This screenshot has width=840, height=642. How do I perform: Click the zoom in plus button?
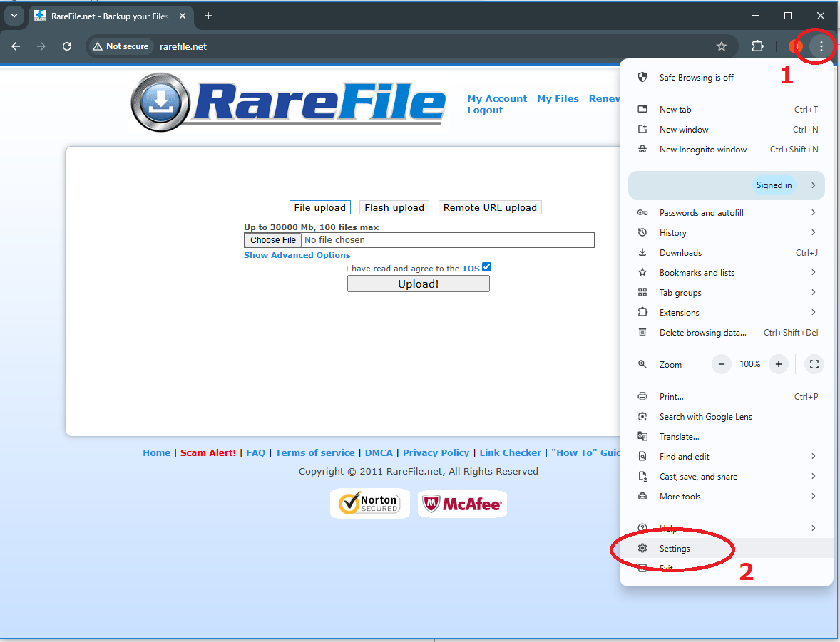click(x=779, y=364)
